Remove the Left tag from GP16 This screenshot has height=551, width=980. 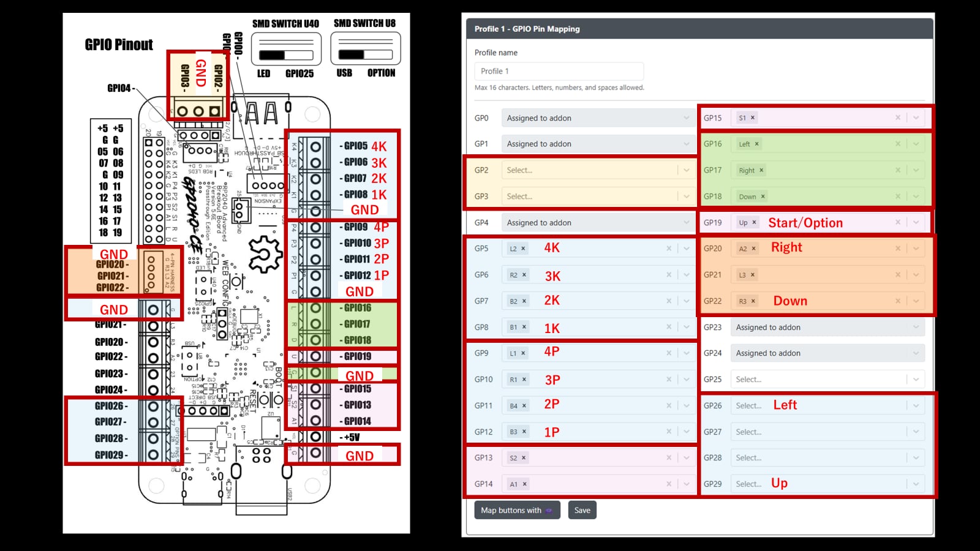coord(756,144)
